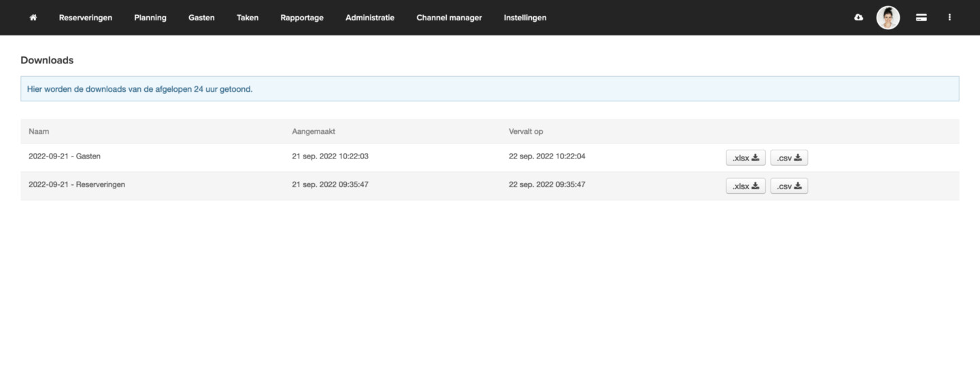
Task: Open the card icon in top bar
Action: 921,18
